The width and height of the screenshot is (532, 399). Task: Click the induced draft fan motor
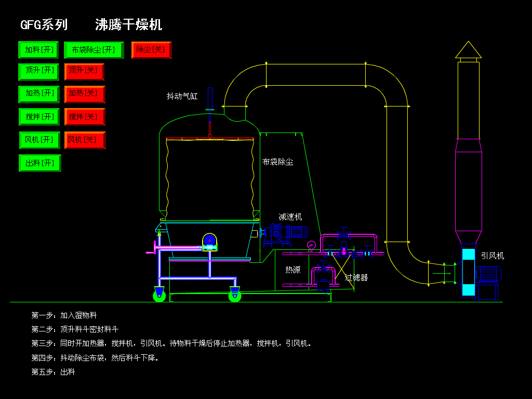click(488, 274)
